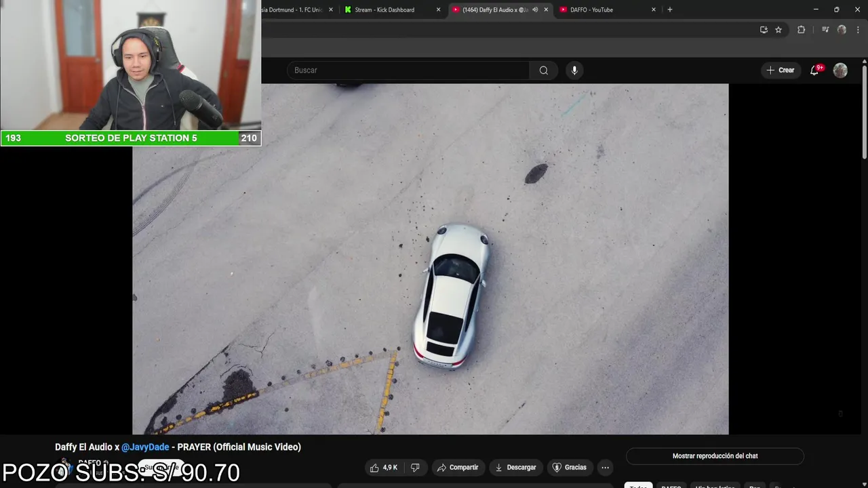Minimize the browser window
Screen dimensions: 868x488
click(816, 9)
